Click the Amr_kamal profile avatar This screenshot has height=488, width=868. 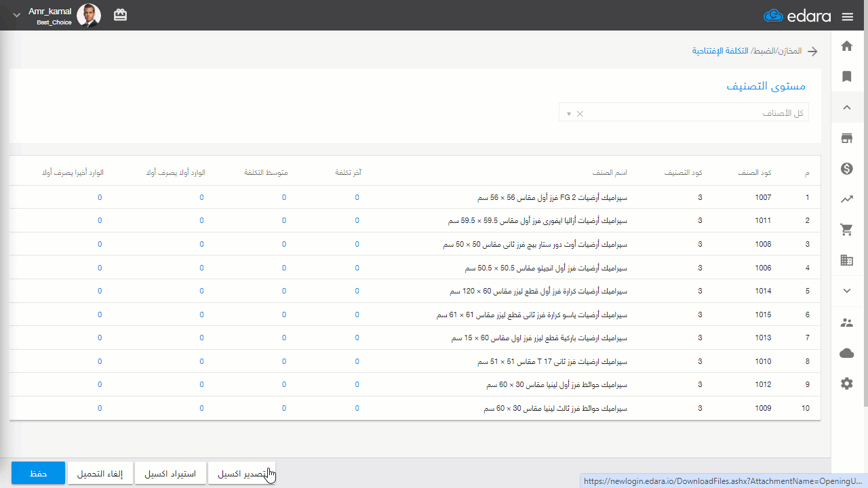click(x=89, y=15)
